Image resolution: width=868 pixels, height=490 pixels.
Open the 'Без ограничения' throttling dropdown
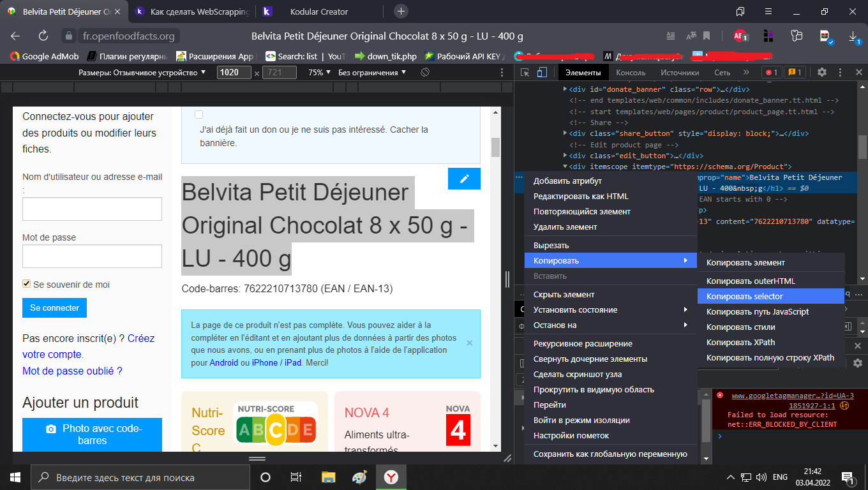point(372,73)
